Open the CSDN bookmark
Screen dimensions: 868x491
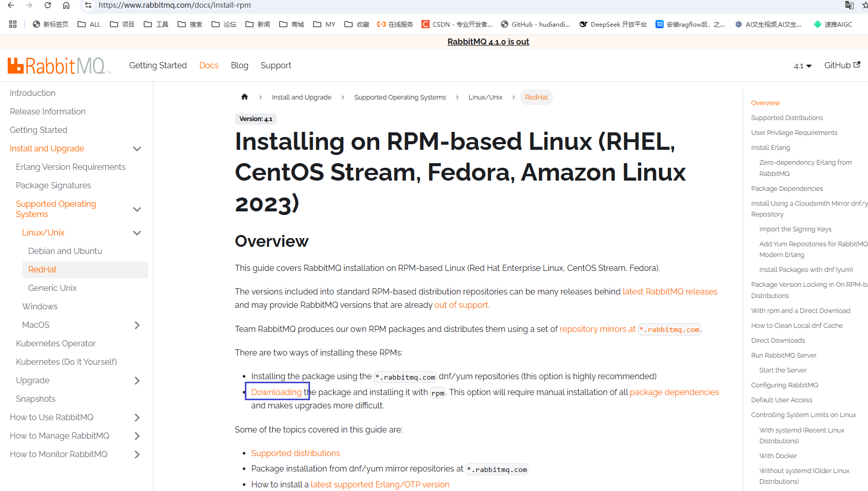pyautogui.click(x=457, y=24)
